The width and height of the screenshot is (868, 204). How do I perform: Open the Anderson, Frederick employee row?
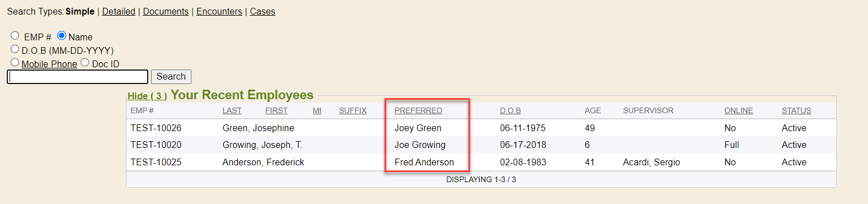[x=481, y=163]
